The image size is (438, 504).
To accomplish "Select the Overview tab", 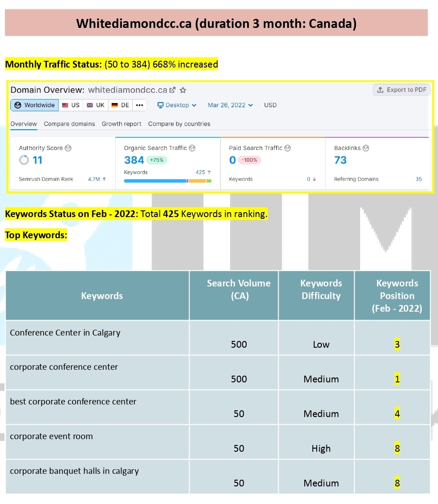I will (23, 124).
